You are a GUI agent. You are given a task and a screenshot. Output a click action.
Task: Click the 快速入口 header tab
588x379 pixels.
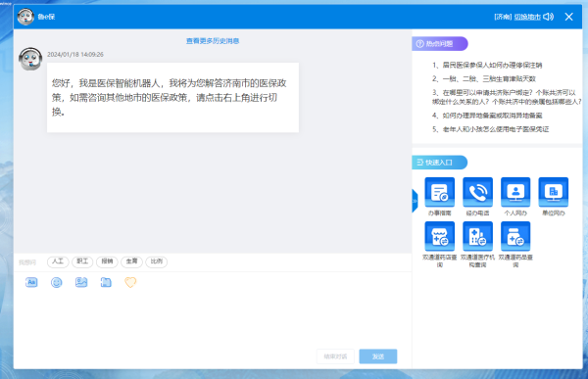(x=439, y=163)
